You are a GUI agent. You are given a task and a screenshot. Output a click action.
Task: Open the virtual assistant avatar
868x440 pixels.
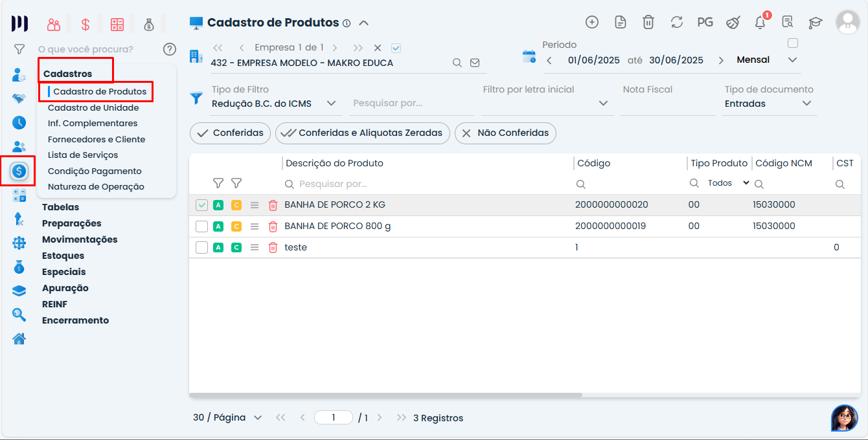845,418
